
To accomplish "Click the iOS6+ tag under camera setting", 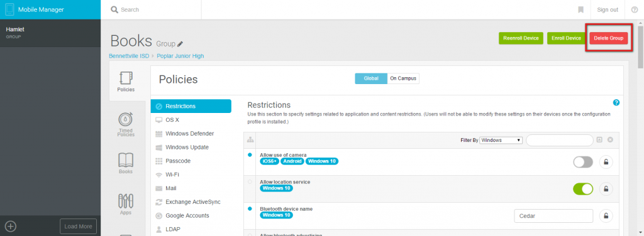I will pos(269,161).
